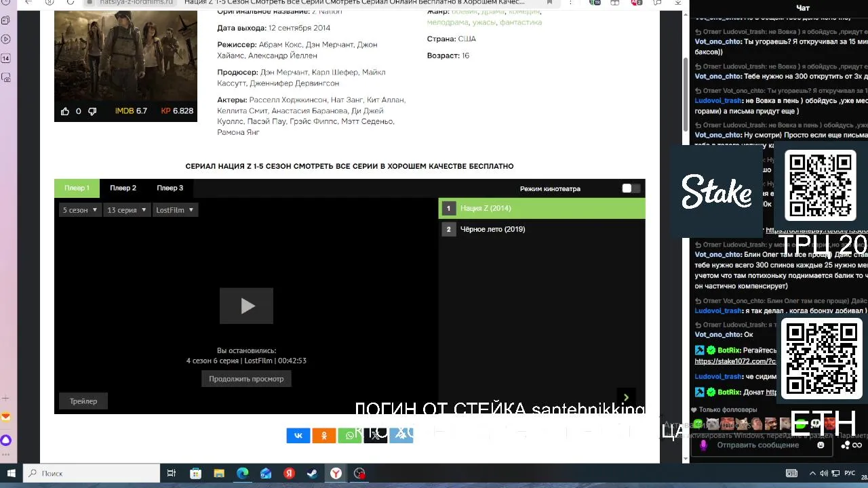Switch to Плеер 3 tab
The width and height of the screenshot is (868, 488).
pyautogui.click(x=170, y=188)
